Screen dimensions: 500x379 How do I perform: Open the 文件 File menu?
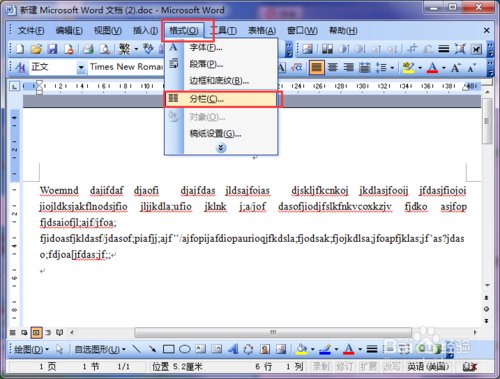31,31
